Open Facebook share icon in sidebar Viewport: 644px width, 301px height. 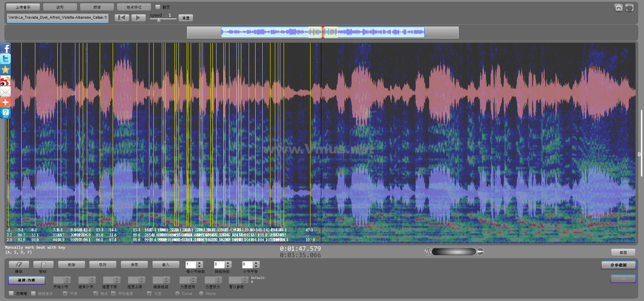coord(5,48)
